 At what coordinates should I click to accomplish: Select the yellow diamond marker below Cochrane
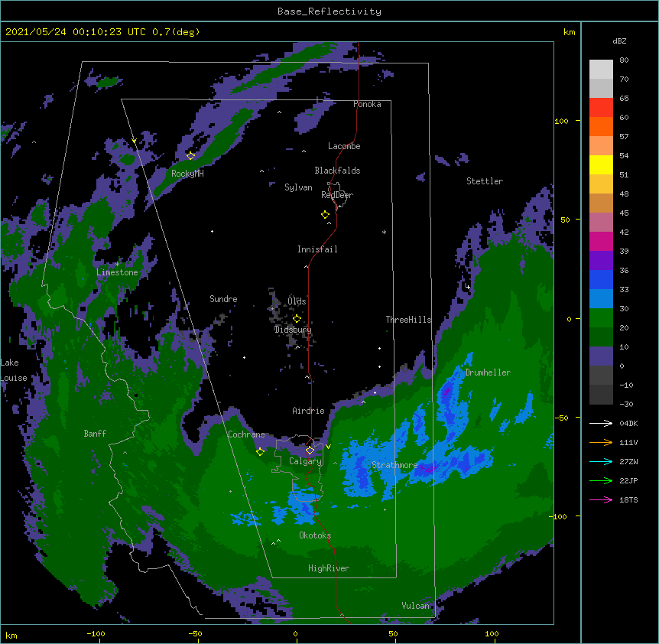(260, 451)
